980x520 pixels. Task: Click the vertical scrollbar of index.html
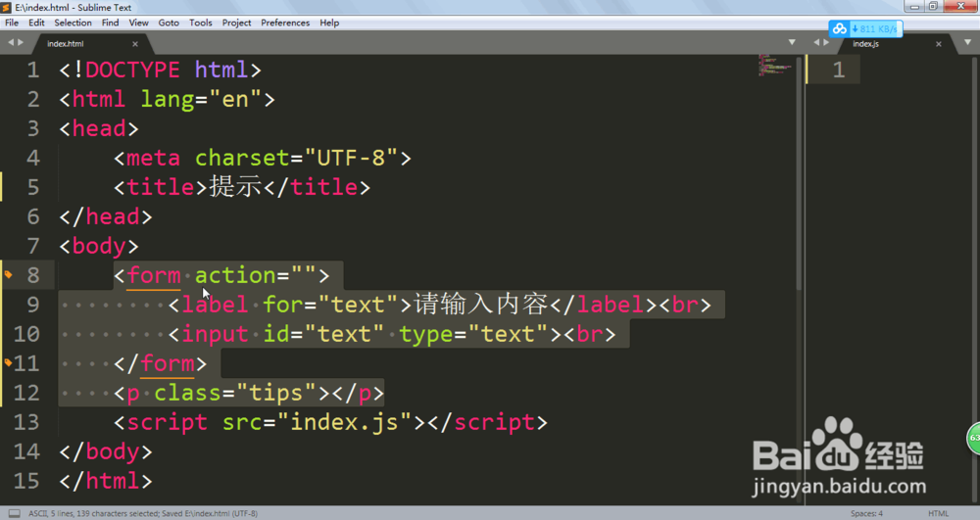799,173
